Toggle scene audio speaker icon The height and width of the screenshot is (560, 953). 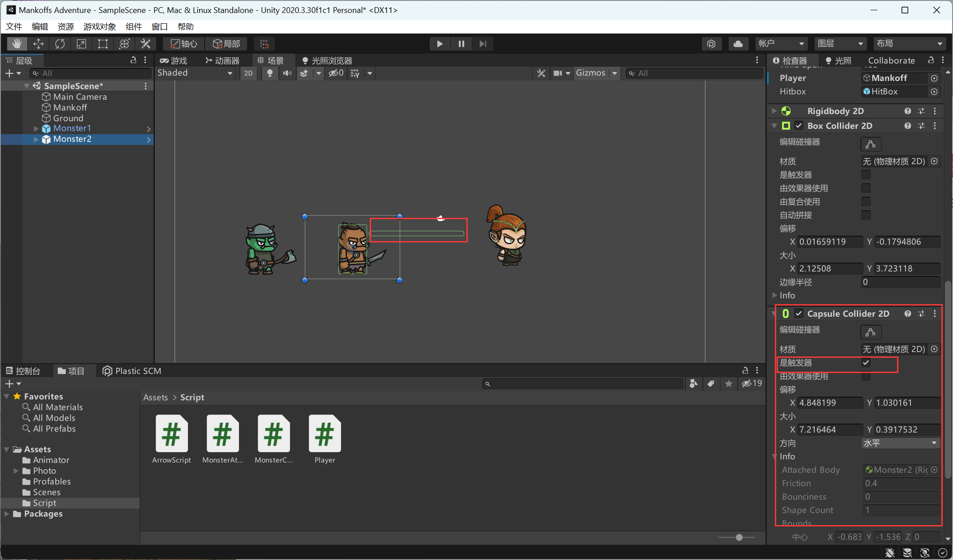[287, 73]
